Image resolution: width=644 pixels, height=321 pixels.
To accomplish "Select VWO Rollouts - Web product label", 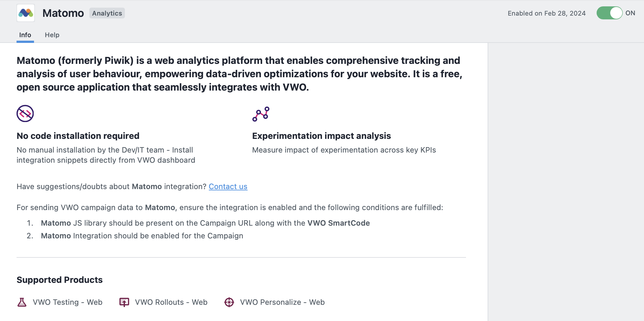I will point(171,302).
